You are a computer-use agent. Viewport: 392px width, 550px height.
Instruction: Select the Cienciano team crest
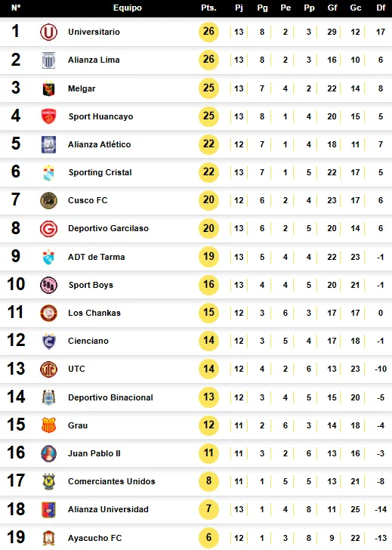click(x=48, y=341)
